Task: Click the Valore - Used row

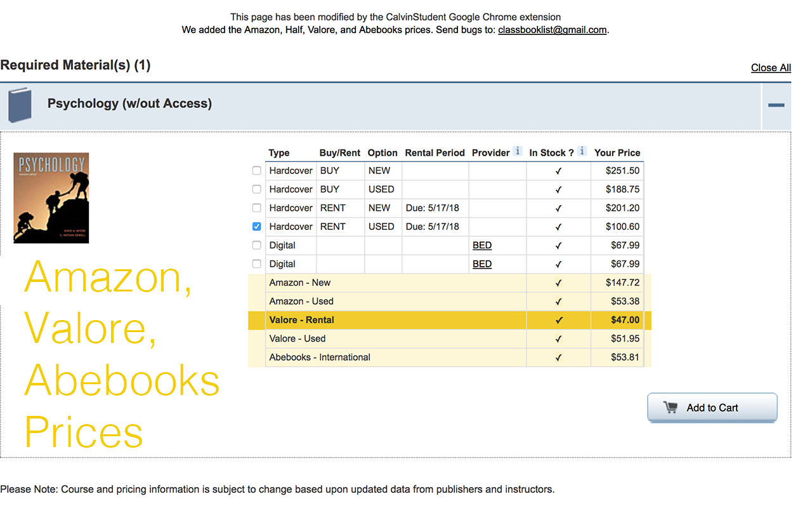Action: pos(450,338)
